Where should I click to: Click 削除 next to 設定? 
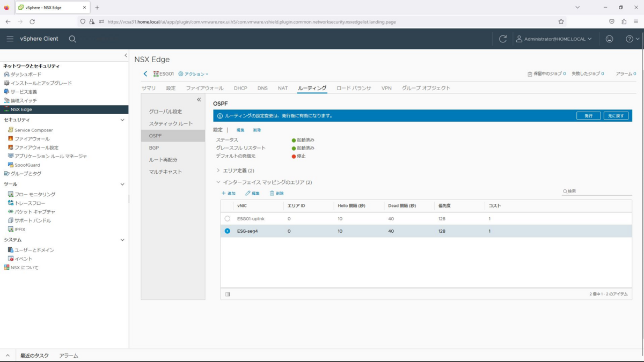click(257, 130)
